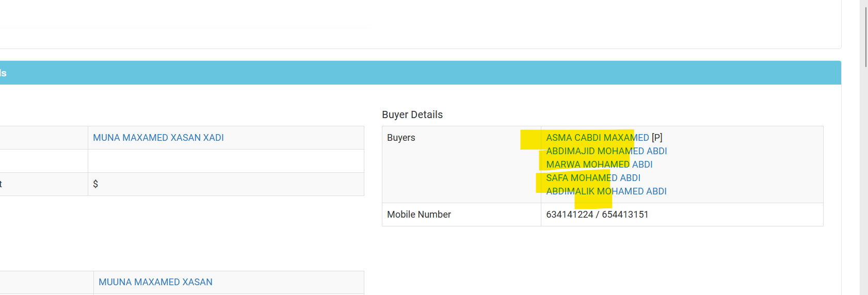
Task: Open the MUUNA MAXAMED XASAN link
Action: click(155, 282)
